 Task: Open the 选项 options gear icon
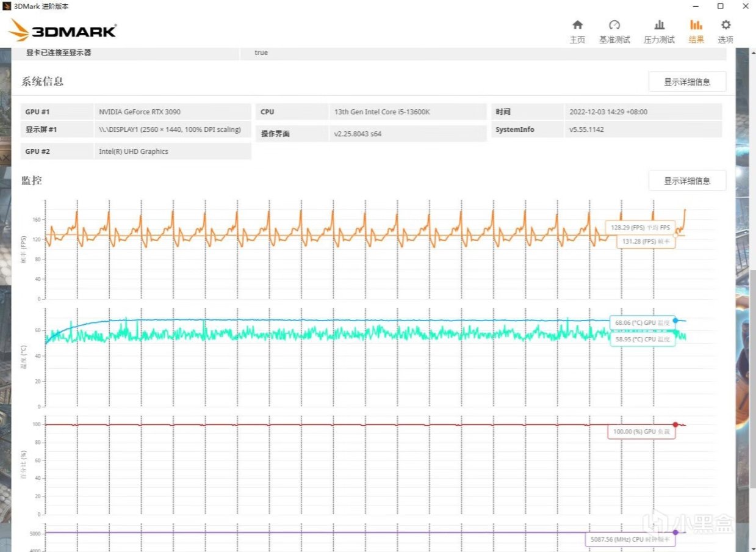point(725,25)
